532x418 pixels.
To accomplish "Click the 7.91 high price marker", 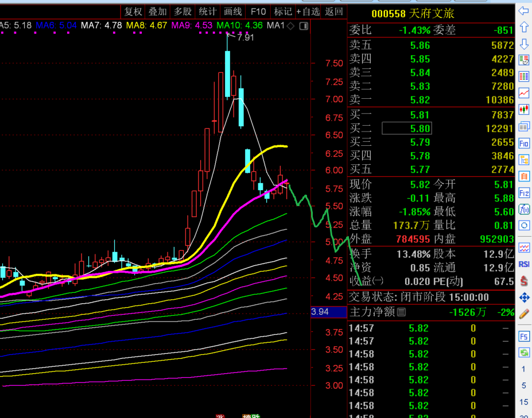I will [x=246, y=37].
